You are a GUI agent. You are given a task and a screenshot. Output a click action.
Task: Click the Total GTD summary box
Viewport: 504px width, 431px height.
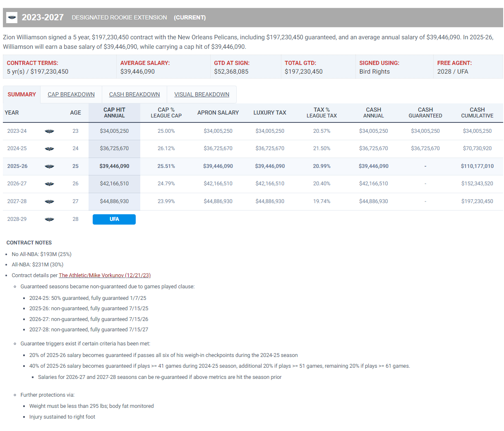coord(318,67)
